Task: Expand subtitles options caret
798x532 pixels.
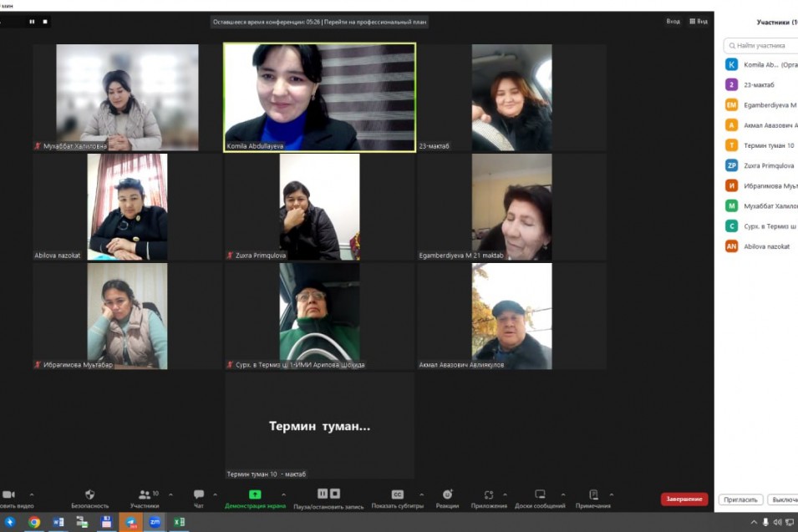Action: point(421,494)
